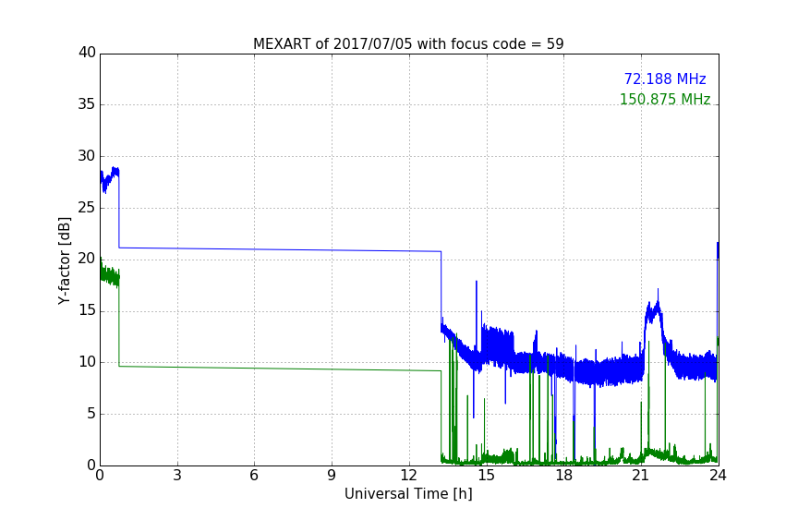Viewport: 798px width, 532px height.
Task: Click the x-axis tick label 12
Action: click(408, 476)
